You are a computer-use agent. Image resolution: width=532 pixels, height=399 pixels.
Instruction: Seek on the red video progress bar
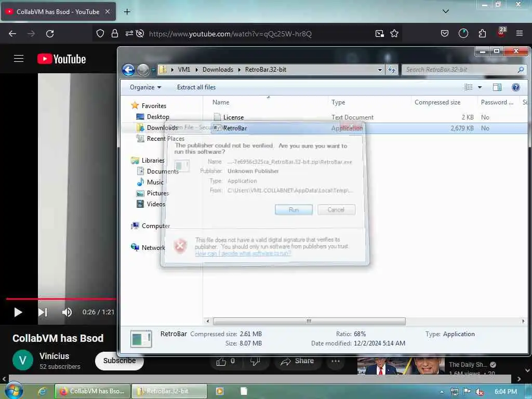[61, 299]
